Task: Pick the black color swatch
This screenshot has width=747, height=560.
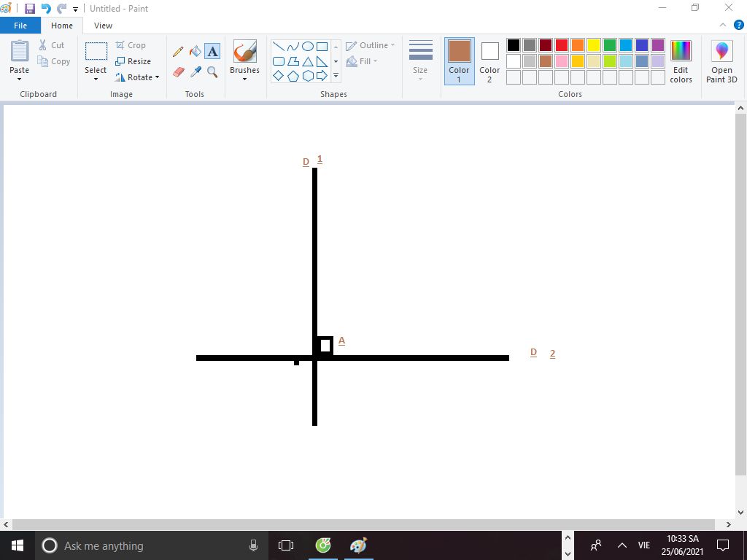Action: coord(513,45)
